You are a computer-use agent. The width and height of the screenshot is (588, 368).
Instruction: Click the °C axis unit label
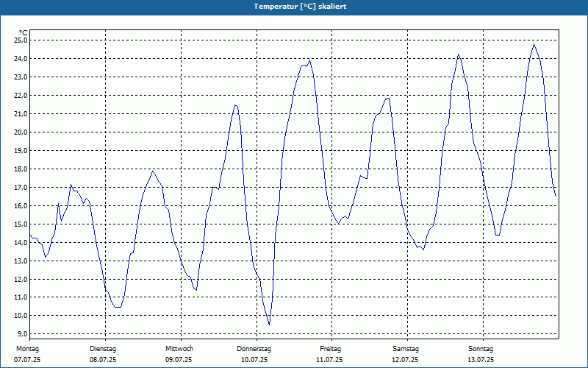point(24,32)
